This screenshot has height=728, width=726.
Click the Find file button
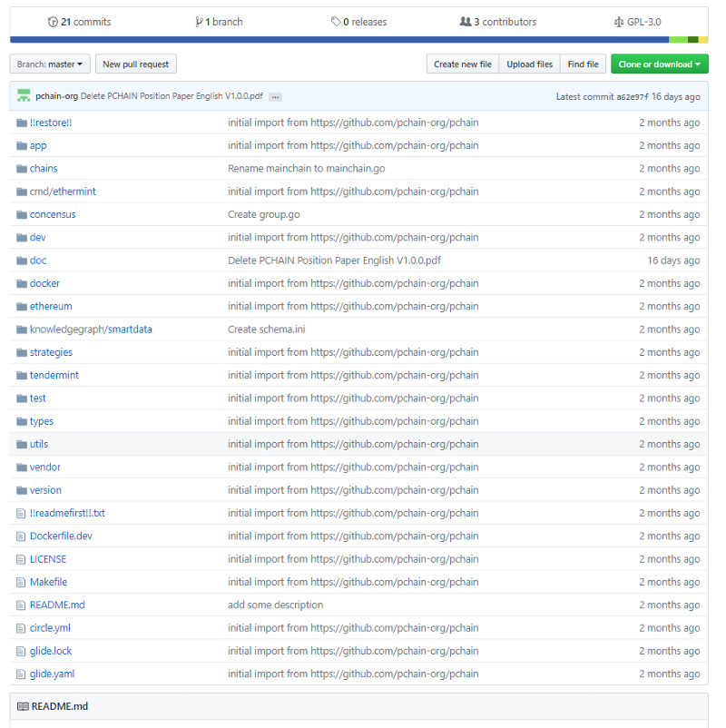coord(583,64)
